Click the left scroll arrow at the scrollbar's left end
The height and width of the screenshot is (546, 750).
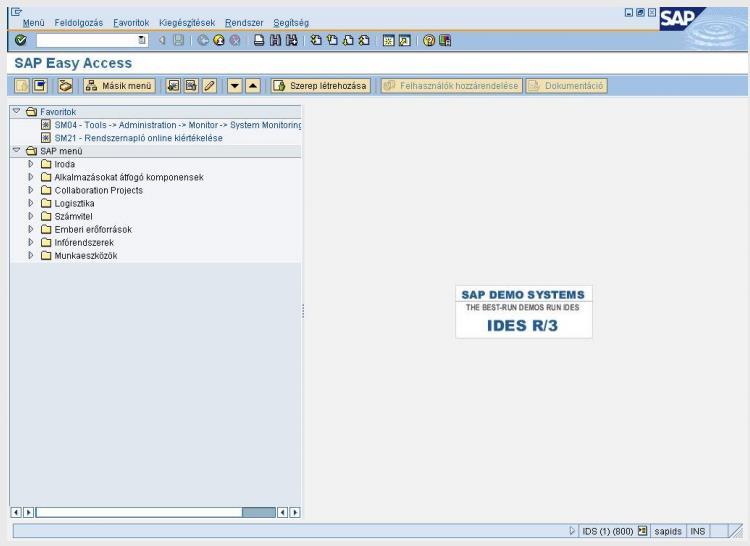(x=16, y=513)
